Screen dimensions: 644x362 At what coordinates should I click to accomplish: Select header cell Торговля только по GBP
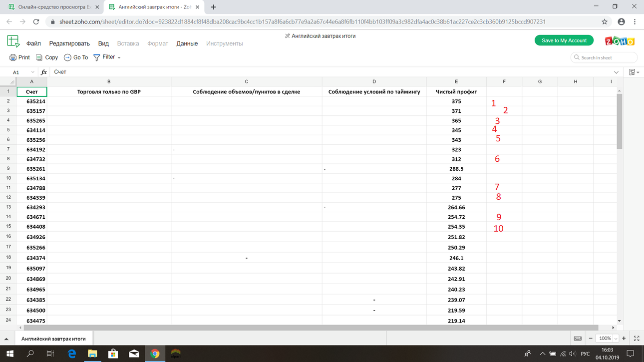[x=109, y=92]
